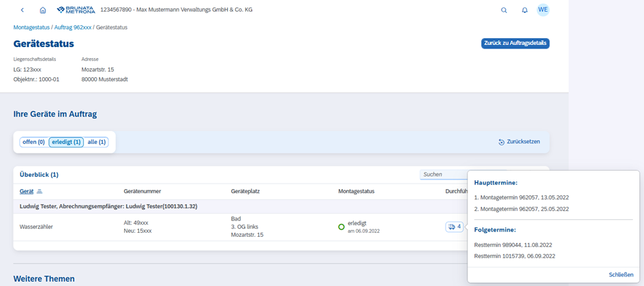Click the truck appointments icon showing 4
The height and width of the screenshot is (286, 644).
point(454,227)
